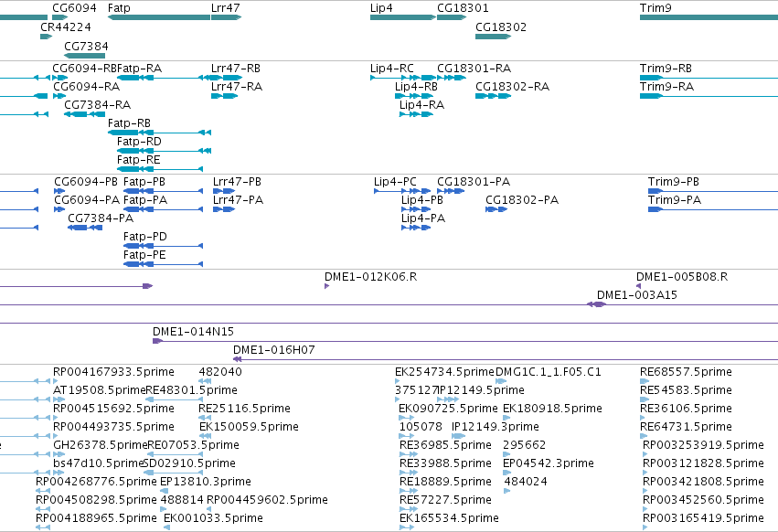The image size is (778, 532).
Task: Select EST EK254734.5prime
Action: (444, 372)
